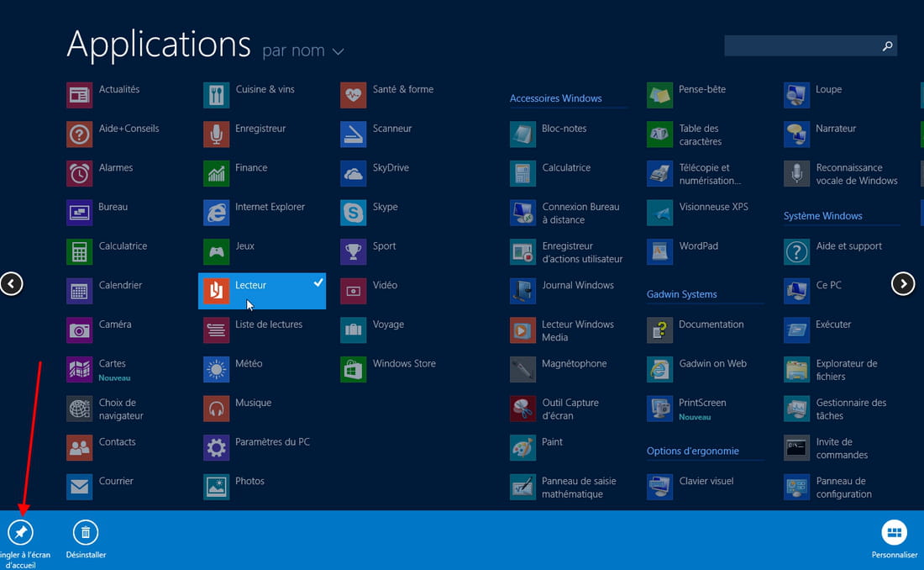924x570 pixels.
Task: Open Clavier visuel
Action: click(690, 487)
